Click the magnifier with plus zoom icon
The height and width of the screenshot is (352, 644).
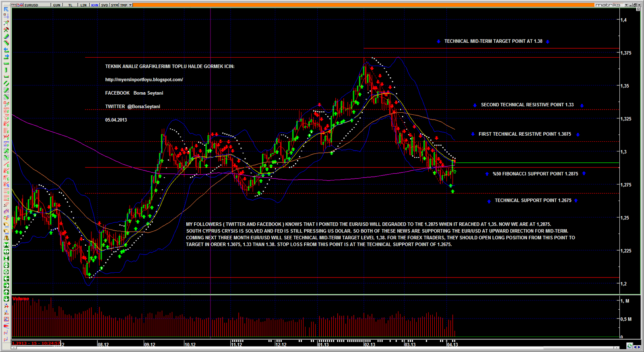[6, 305]
